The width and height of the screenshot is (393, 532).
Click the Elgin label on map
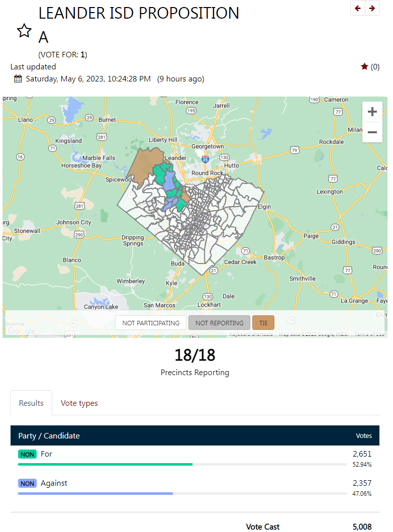pos(264,207)
